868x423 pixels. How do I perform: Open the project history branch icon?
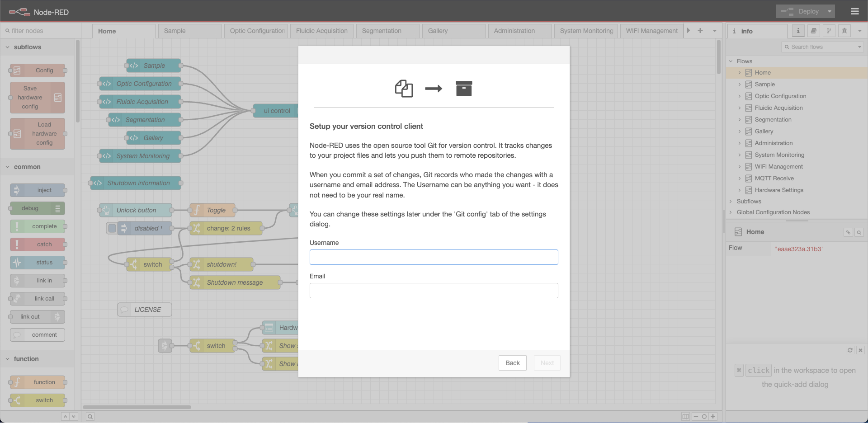829,31
